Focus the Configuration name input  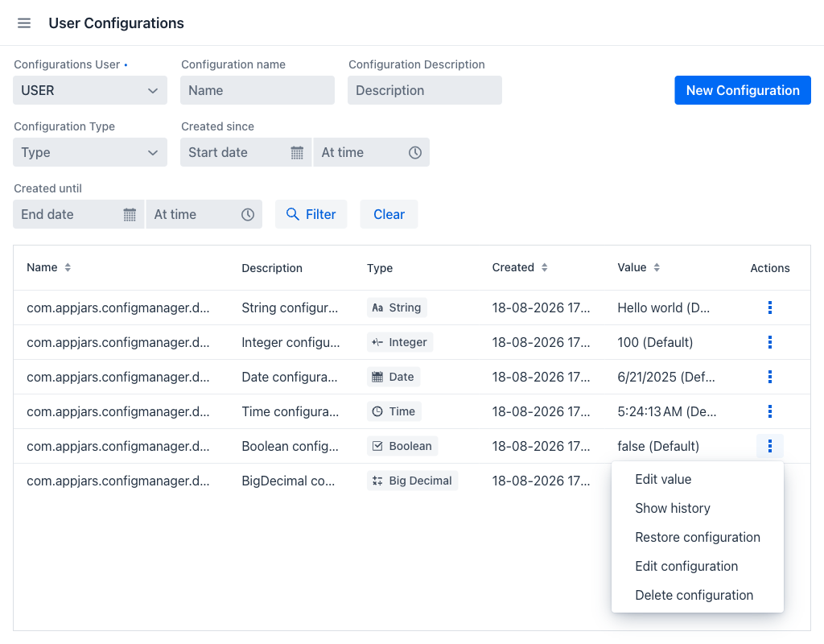[x=257, y=90]
